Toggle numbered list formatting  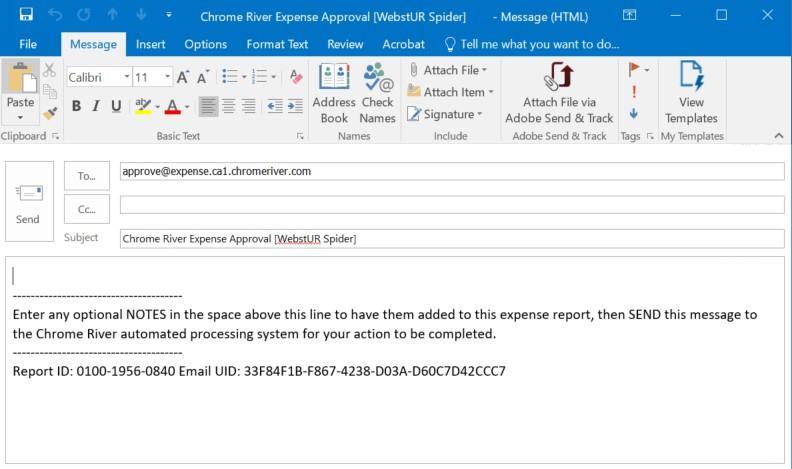(x=260, y=77)
